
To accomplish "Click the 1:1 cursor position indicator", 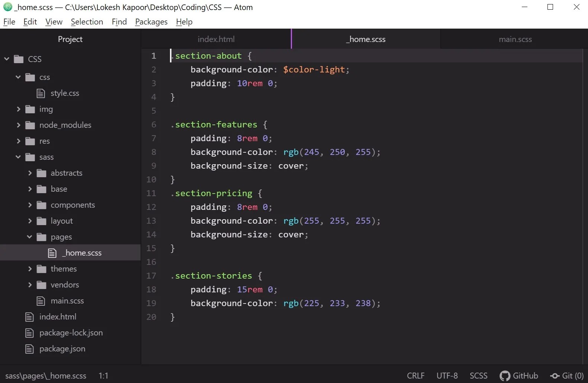I will click(103, 376).
